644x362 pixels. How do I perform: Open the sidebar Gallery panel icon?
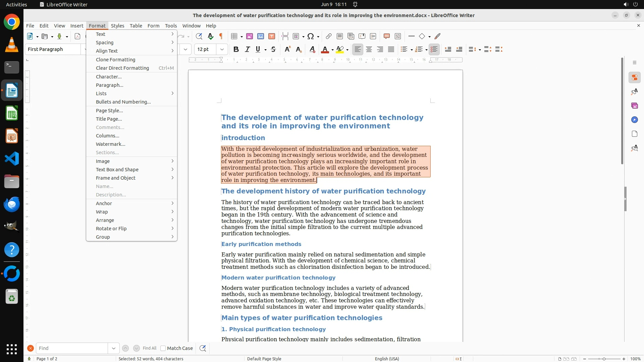pyautogui.click(x=634, y=106)
